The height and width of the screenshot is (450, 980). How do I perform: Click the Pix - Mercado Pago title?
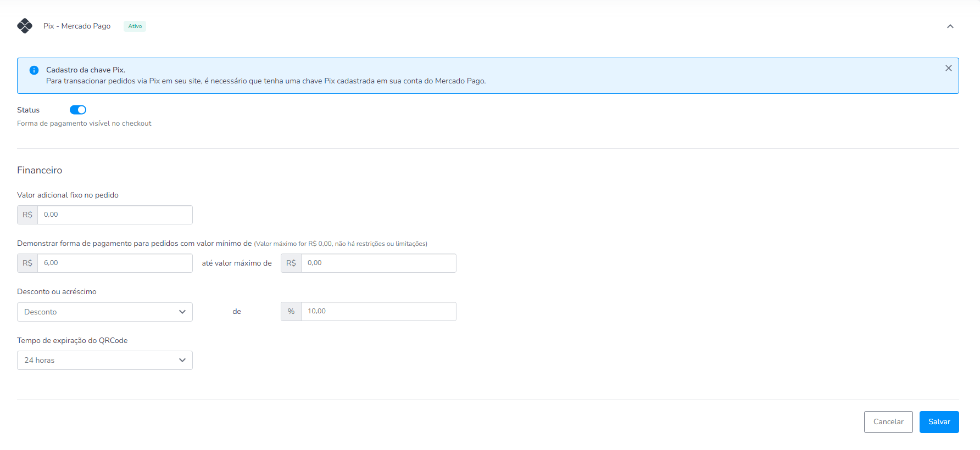click(77, 26)
